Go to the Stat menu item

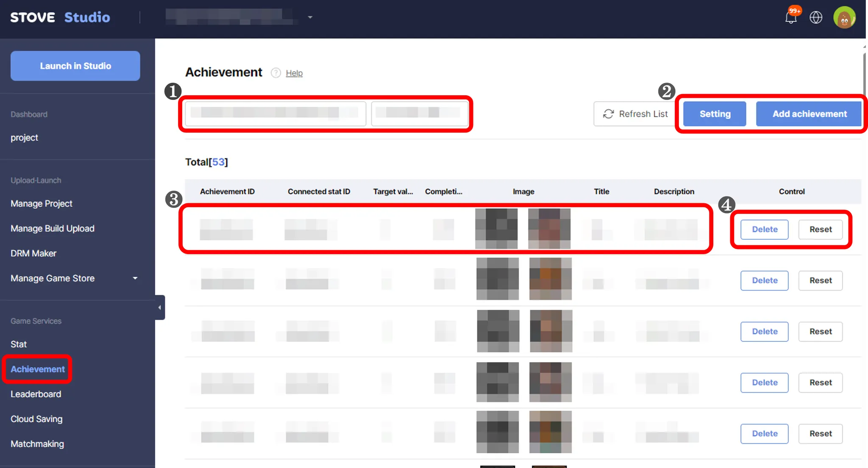click(x=19, y=344)
